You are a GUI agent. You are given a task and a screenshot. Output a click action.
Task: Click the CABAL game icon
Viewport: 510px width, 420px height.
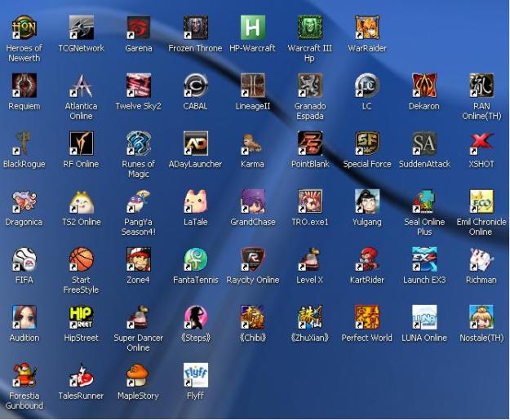click(195, 86)
